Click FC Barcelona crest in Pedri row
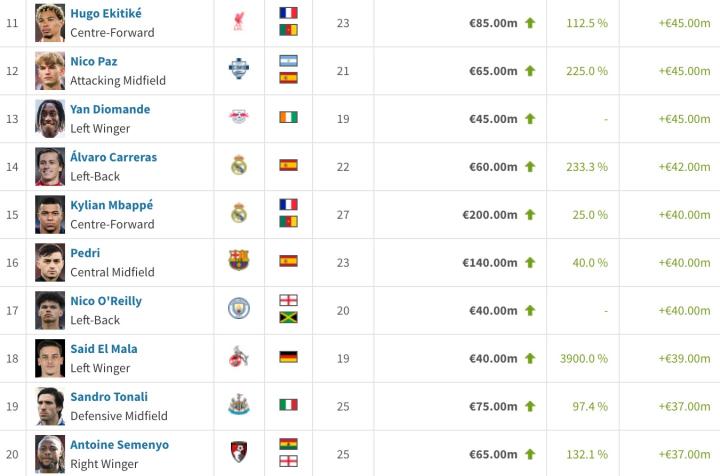This screenshot has width=720, height=476. [238, 261]
